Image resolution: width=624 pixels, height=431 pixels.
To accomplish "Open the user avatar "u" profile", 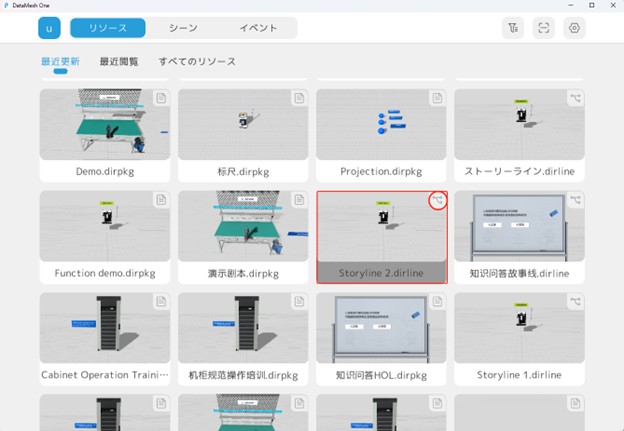I will tap(49, 28).
